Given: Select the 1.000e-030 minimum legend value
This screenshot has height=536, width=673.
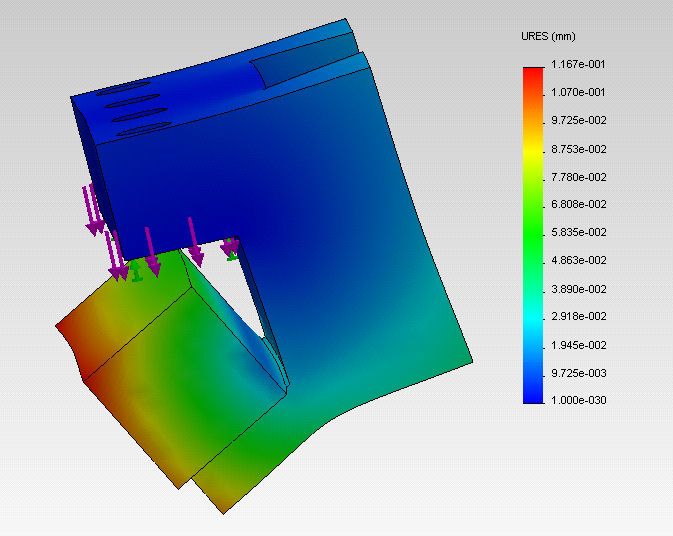Looking at the screenshot, I should coord(579,400).
